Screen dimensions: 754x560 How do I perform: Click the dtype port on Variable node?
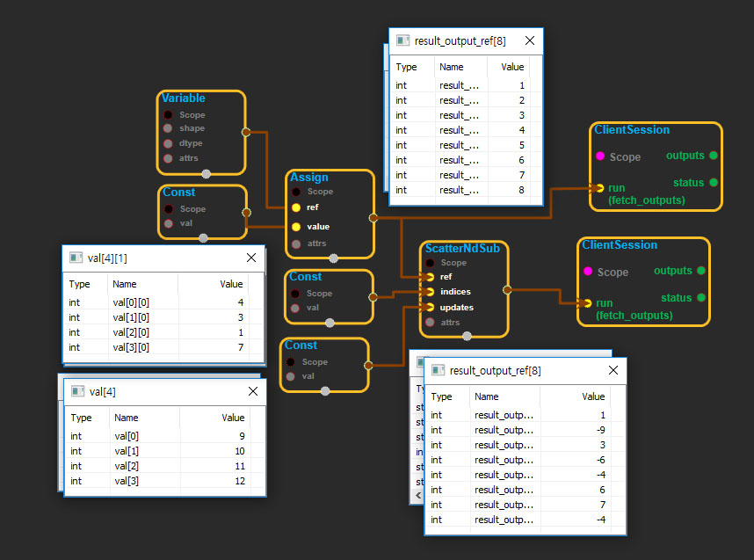[x=167, y=143]
